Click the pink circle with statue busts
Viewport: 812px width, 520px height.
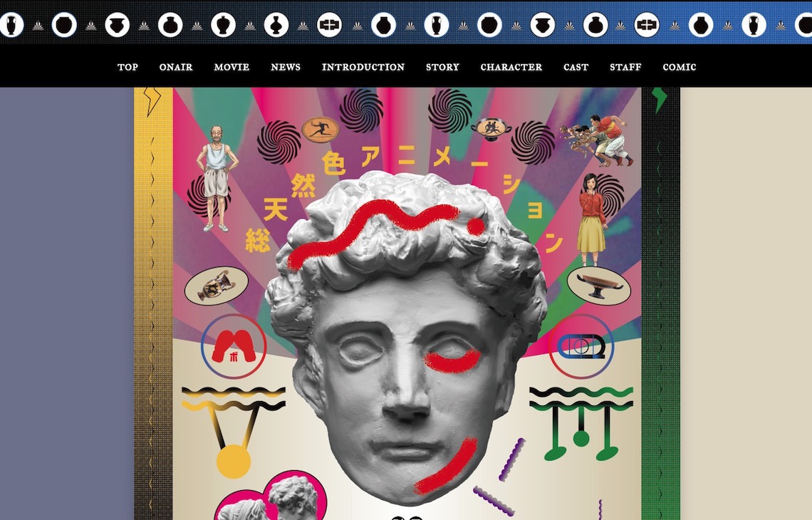[271, 497]
